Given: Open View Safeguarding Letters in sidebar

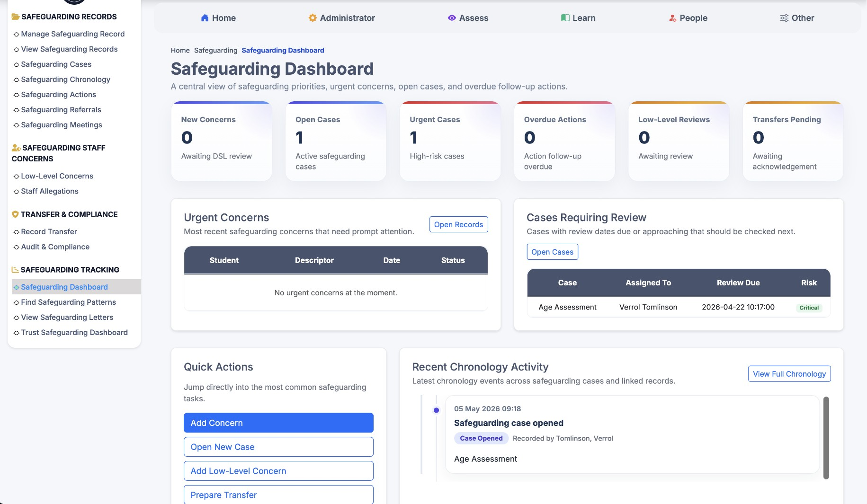Looking at the screenshot, I should pyautogui.click(x=67, y=317).
